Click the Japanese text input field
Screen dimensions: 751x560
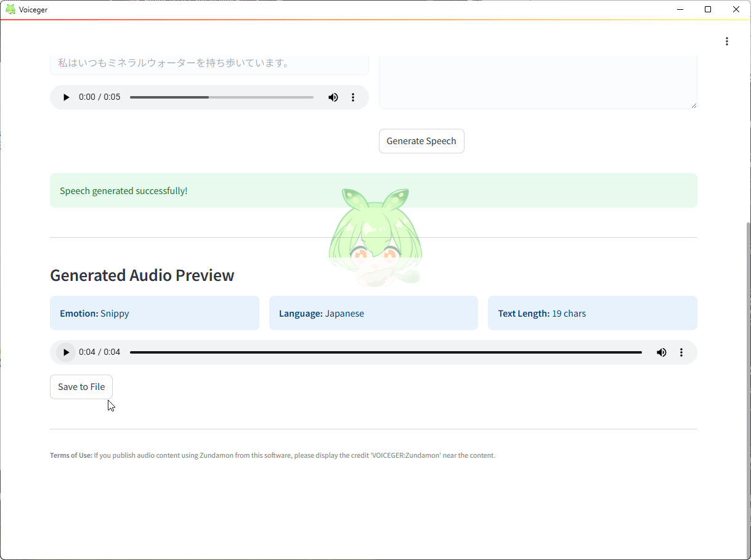(x=209, y=62)
